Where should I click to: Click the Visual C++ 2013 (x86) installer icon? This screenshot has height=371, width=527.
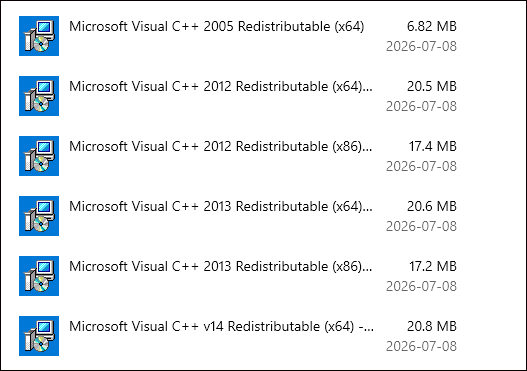click(x=39, y=276)
